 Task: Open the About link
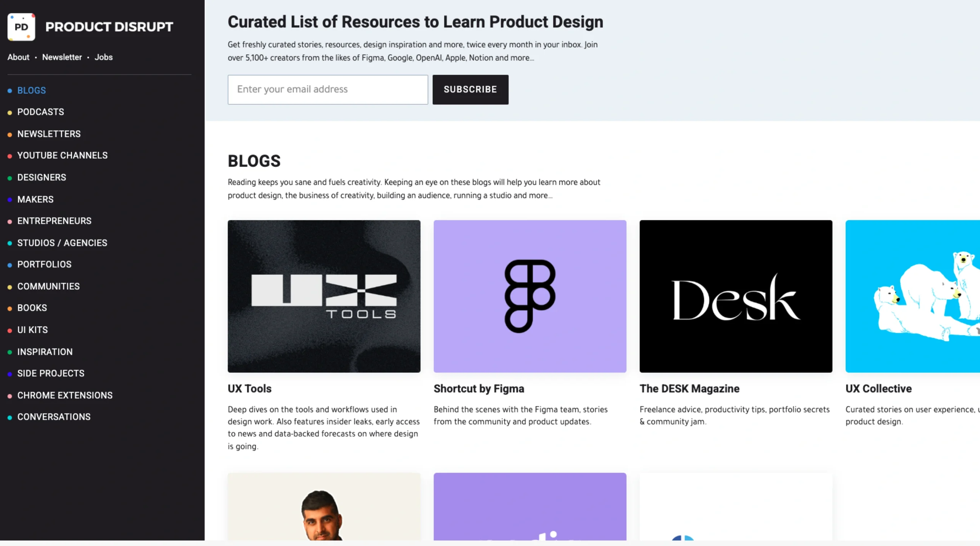tap(18, 57)
